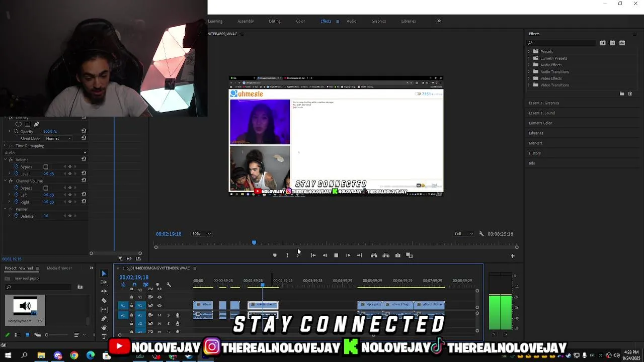Delete custom item in Effects panel

coord(630,94)
